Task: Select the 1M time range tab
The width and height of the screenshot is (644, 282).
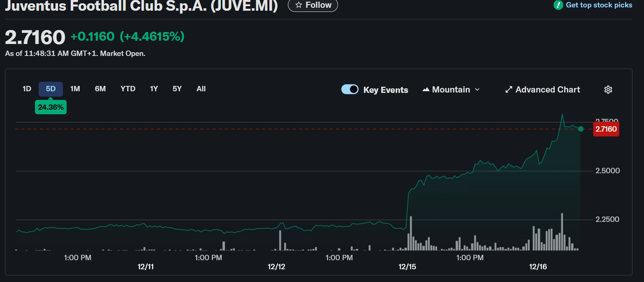Action: (x=75, y=88)
